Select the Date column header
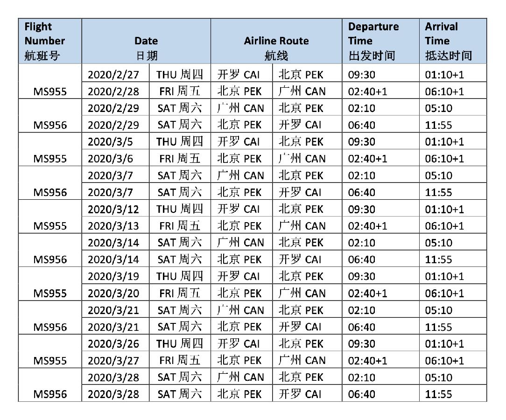 (146, 41)
